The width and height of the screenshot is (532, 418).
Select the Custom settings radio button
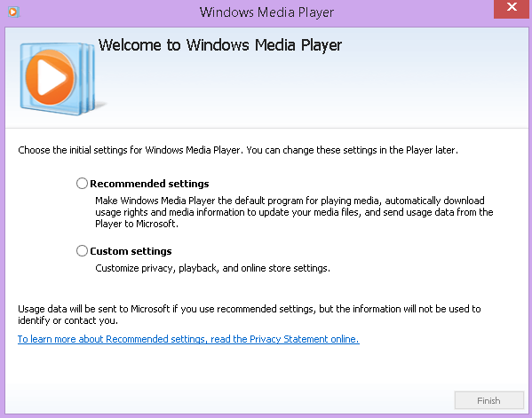(x=82, y=251)
